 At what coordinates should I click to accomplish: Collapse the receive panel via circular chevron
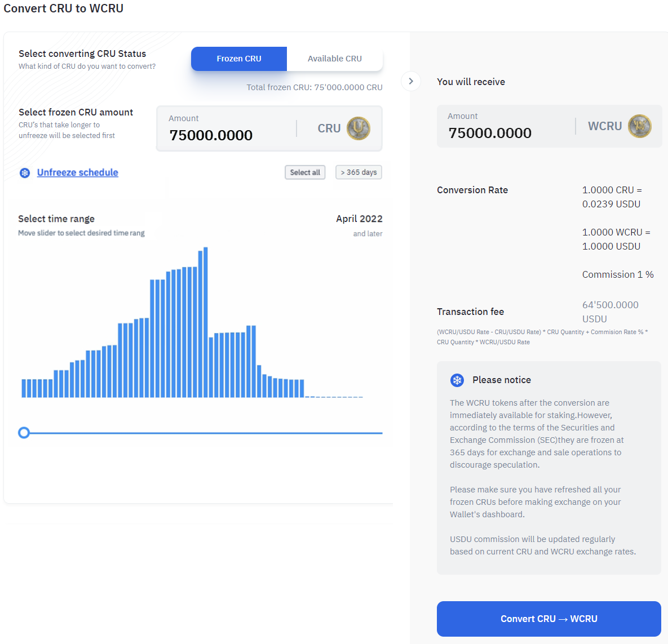pyautogui.click(x=411, y=81)
